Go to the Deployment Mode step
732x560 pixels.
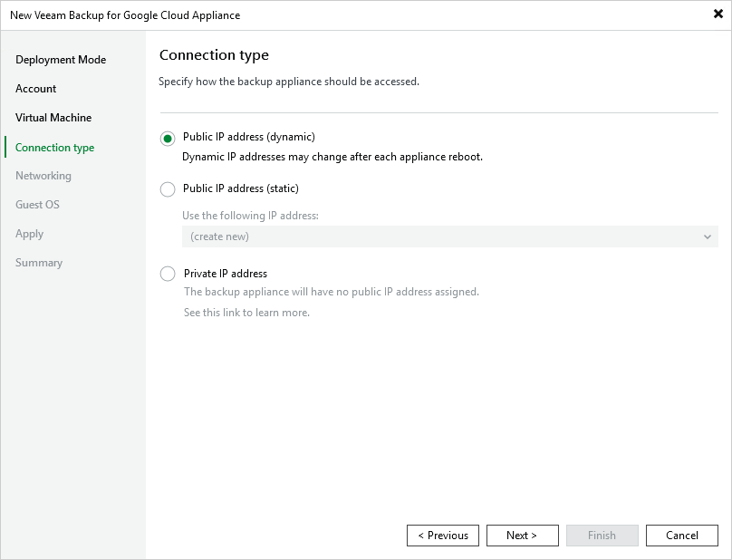[61, 59]
